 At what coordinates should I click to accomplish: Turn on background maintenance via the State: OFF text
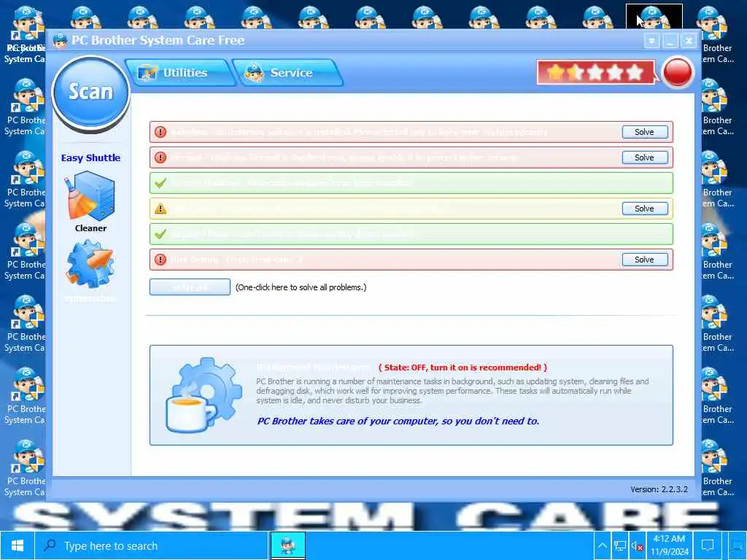coord(462,367)
